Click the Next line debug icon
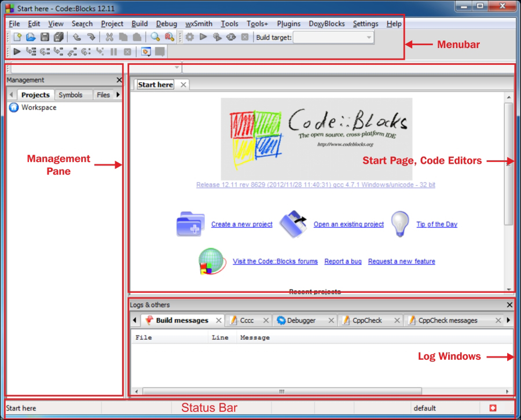 [45, 51]
